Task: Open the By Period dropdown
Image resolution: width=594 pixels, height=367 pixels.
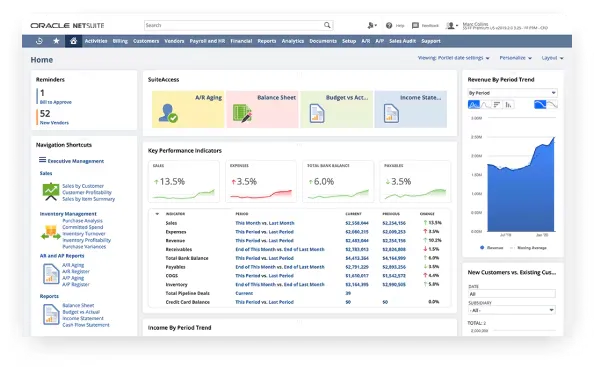Action: click(x=512, y=93)
